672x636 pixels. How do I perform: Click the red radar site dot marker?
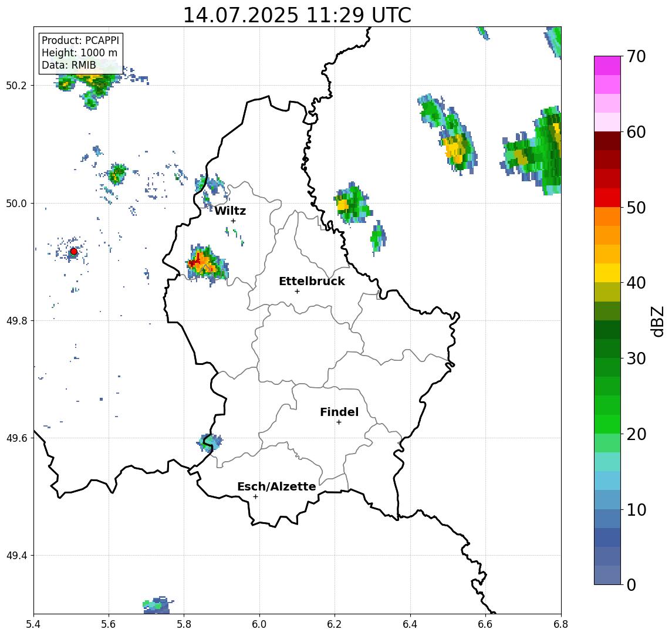coord(74,252)
